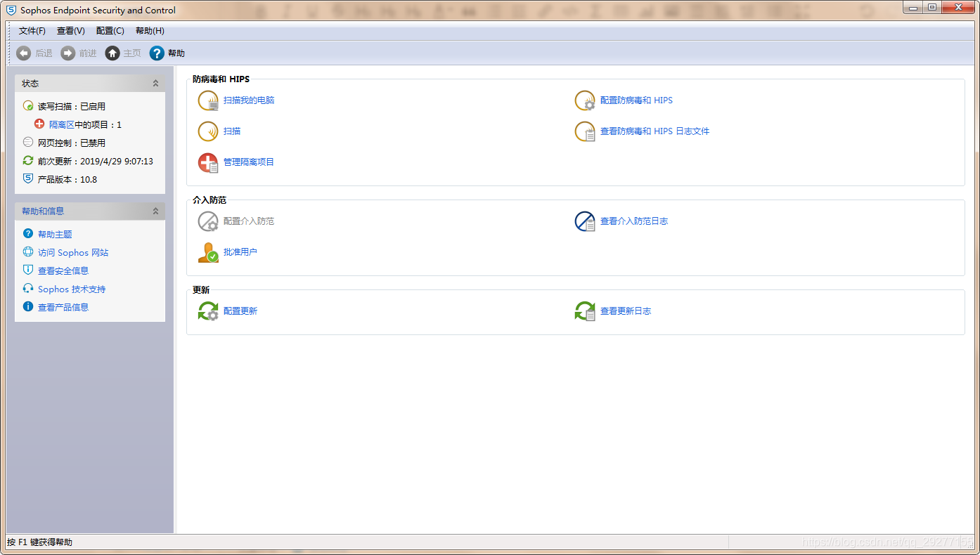
Task: Click the 配置防病毒和 HIPS gear icon
Action: tap(585, 100)
